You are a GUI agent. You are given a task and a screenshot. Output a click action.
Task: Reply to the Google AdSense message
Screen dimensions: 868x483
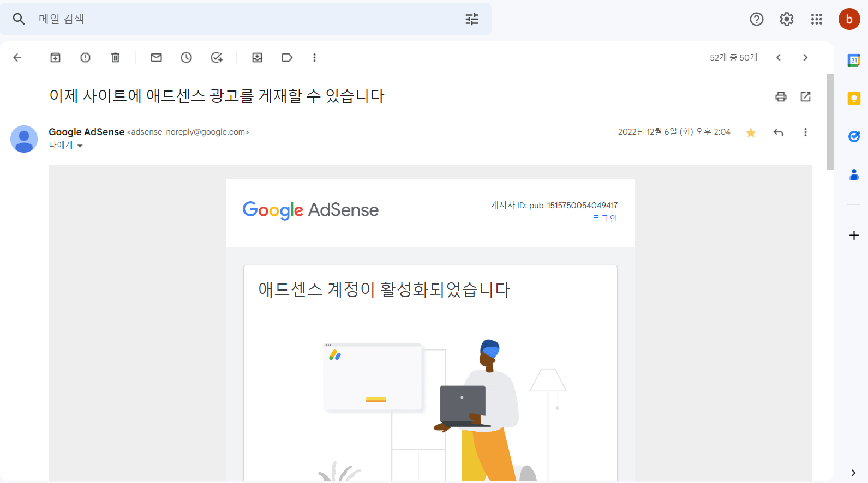[779, 132]
